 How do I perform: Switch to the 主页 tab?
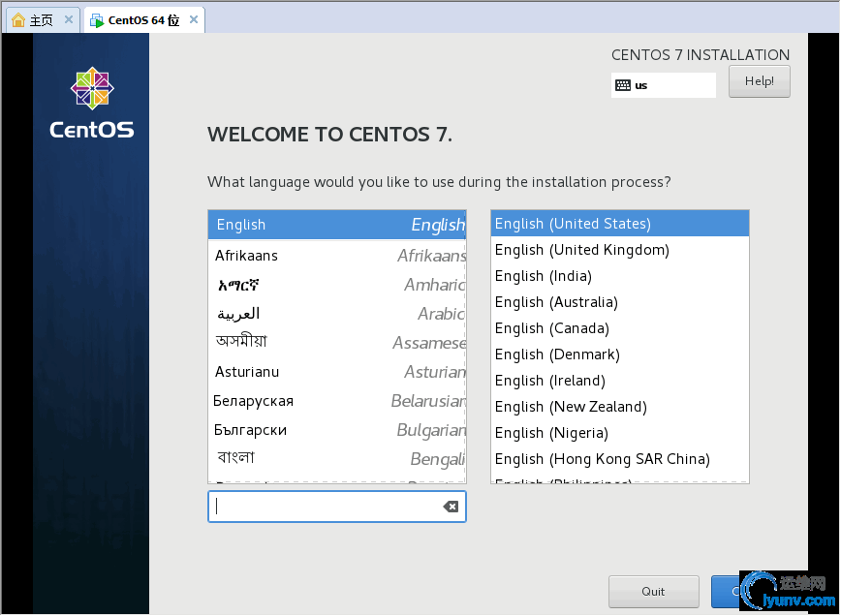(x=43, y=20)
